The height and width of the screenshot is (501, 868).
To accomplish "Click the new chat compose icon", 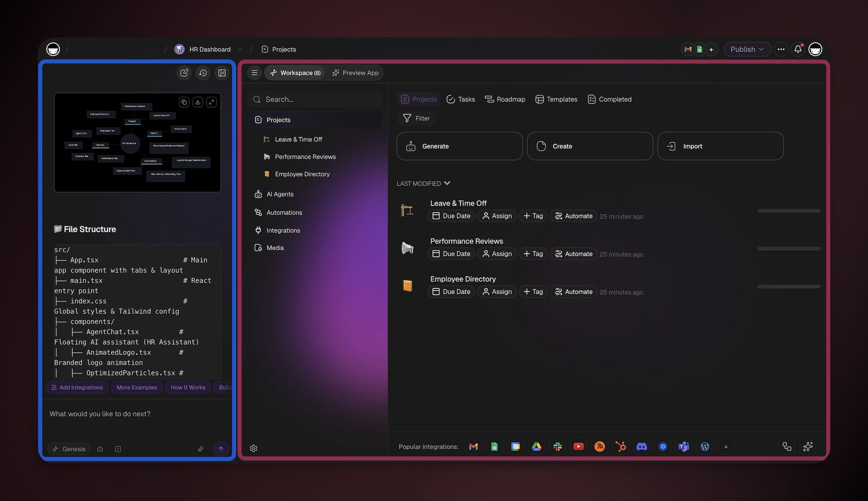I will pos(184,73).
